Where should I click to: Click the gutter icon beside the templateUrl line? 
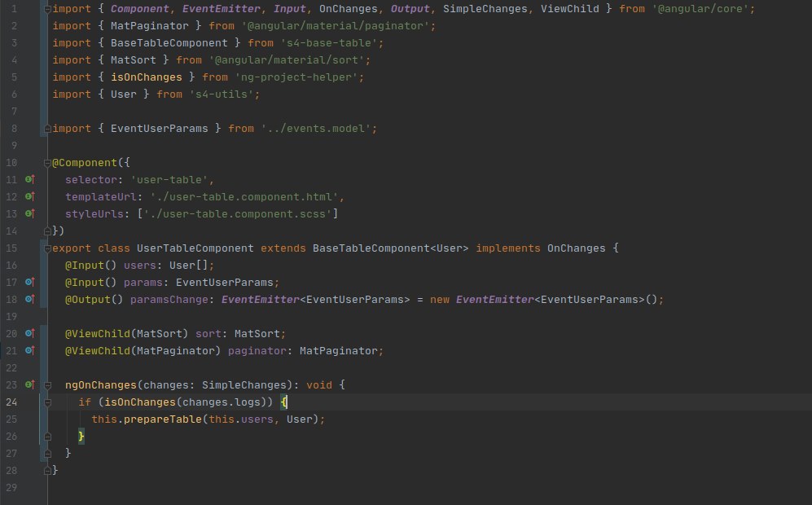(x=30, y=197)
